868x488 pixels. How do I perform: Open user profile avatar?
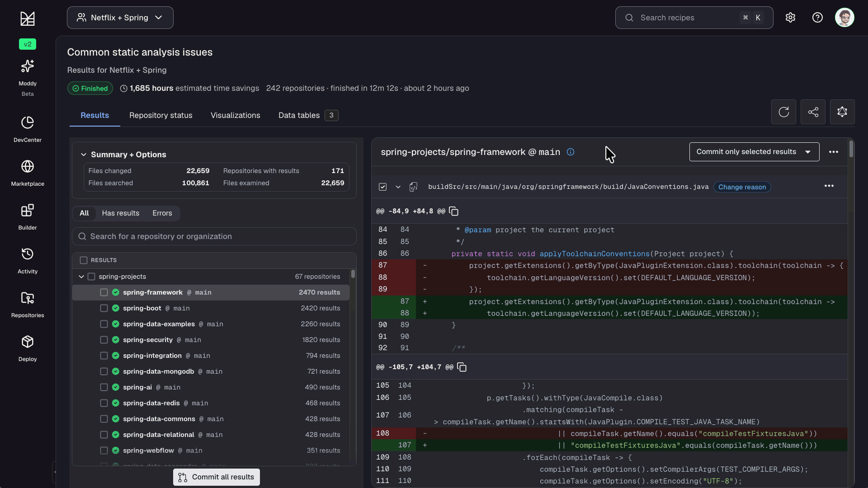click(x=844, y=18)
